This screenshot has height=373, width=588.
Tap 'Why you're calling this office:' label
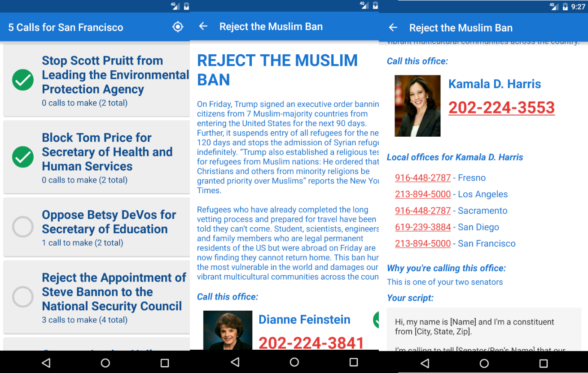click(446, 269)
